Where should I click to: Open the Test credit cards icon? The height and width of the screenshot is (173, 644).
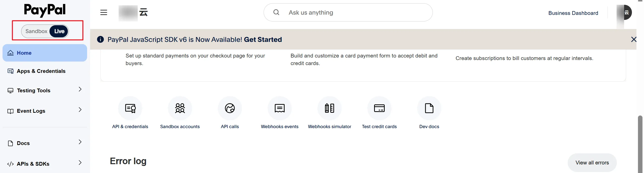pos(379,108)
